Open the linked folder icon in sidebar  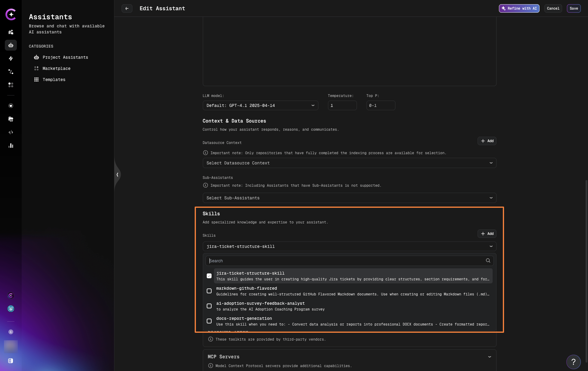11,119
